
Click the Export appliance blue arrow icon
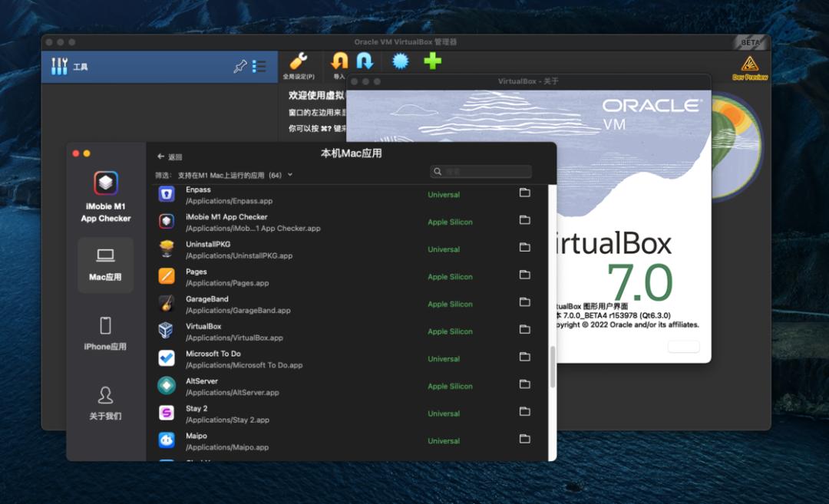click(x=365, y=61)
